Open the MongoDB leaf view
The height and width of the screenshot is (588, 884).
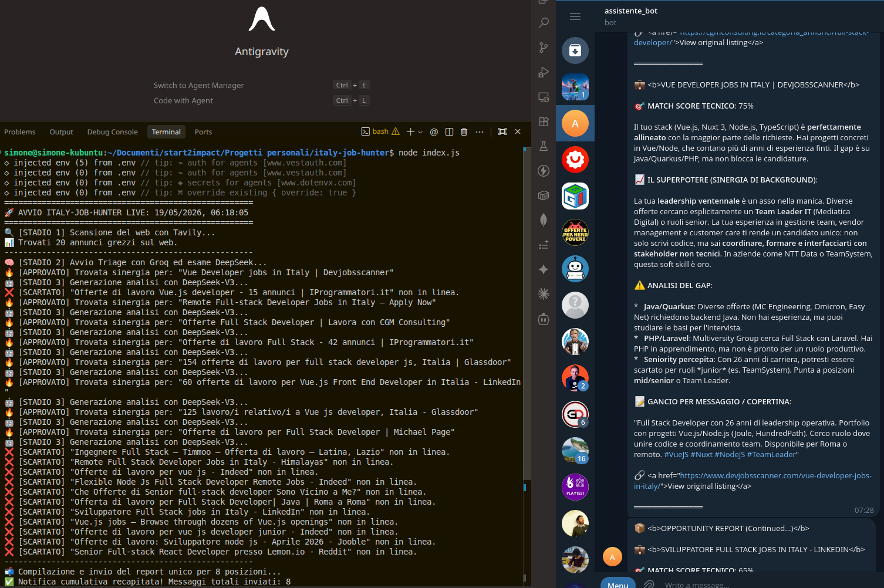[x=544, y=220]
